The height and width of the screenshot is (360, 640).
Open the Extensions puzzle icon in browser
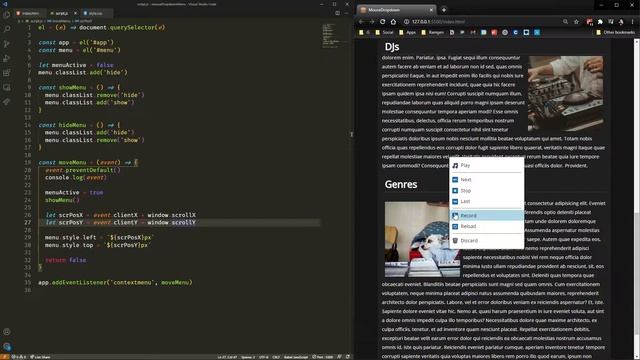(600, 22)
